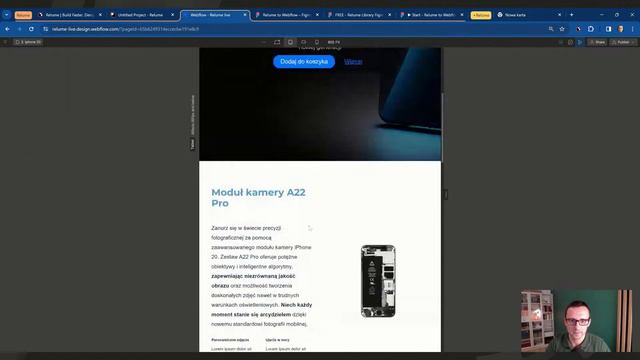Select the largest desktop breakpoint icon

(x=277, y=42)
